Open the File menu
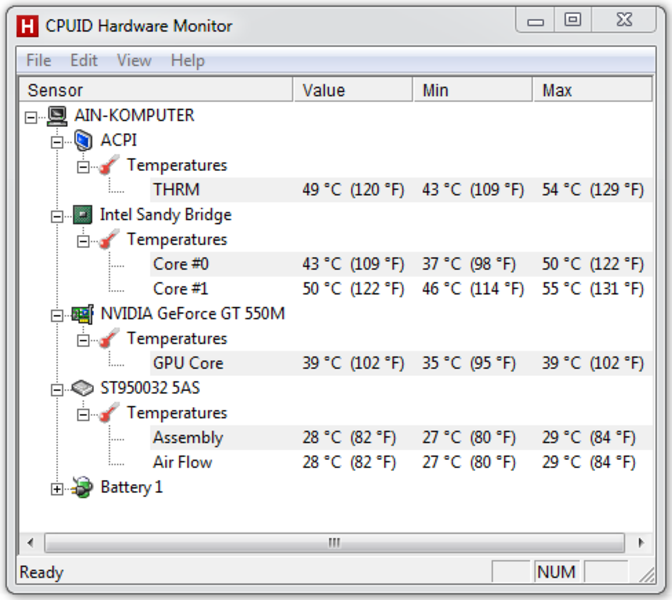Screen dimensions: 672x600 coord(39,60)
